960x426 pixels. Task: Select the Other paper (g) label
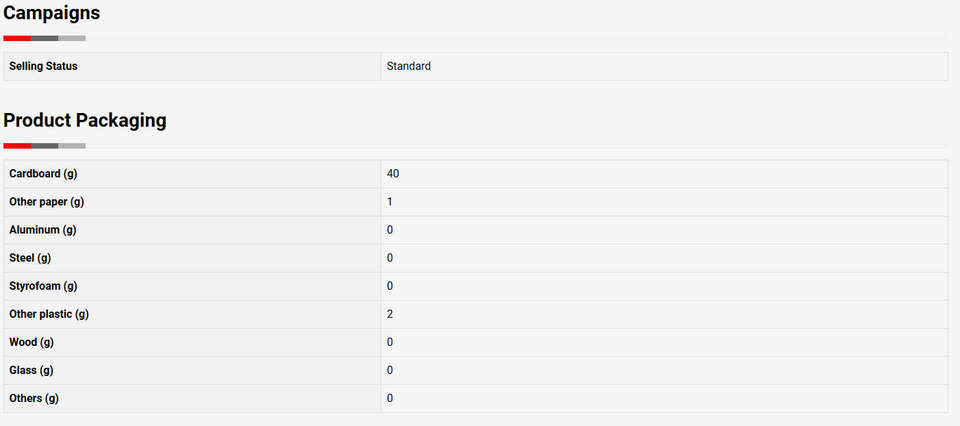pyautogui.click(x=47, y=202)
